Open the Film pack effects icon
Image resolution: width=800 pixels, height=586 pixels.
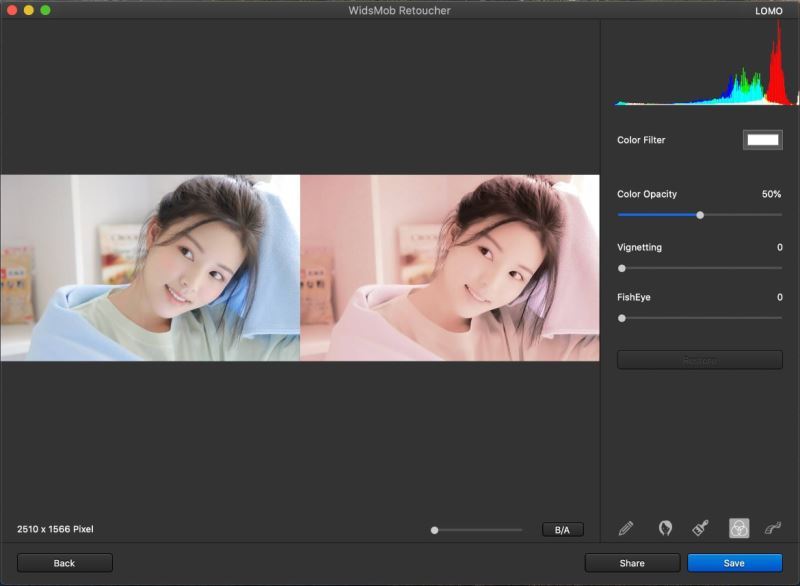(x=770, y=528)
